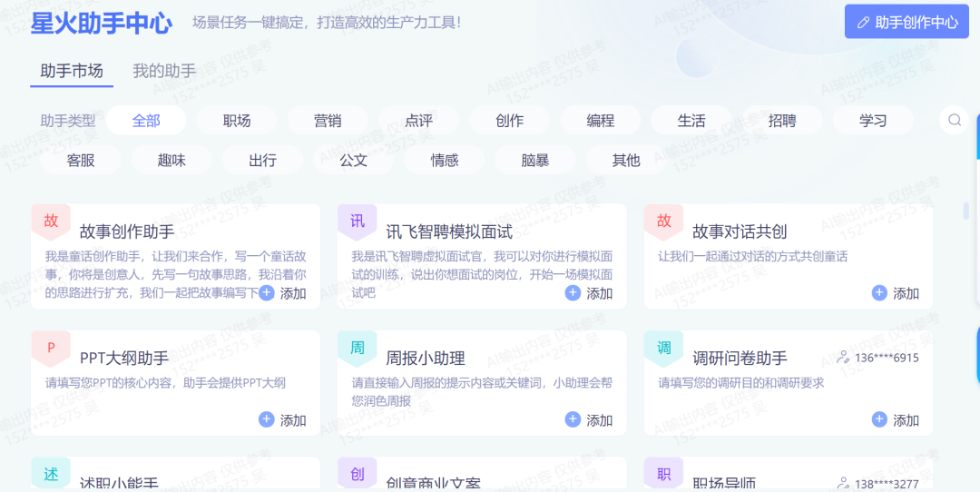Select the 编程 category filter

click(x=600, y=121)
